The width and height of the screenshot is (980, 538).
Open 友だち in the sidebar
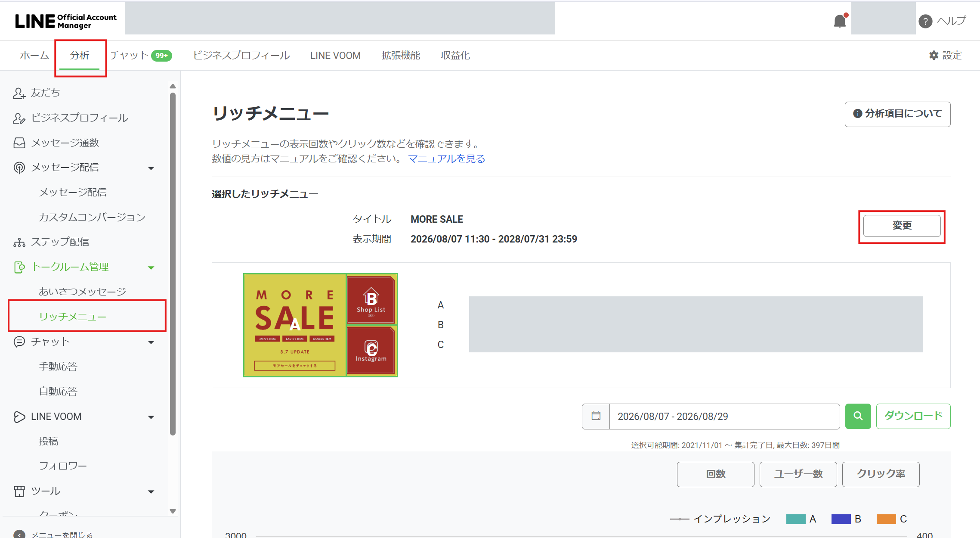click(45, 93)
